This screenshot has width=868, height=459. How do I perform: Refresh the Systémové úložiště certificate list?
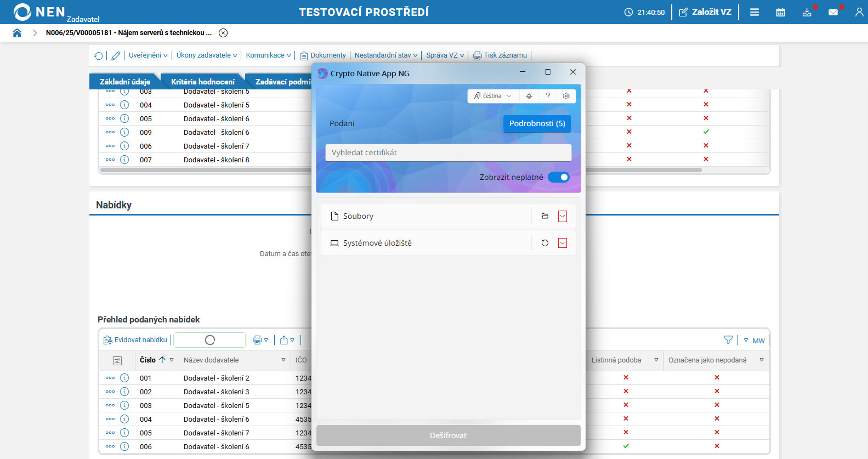[x=545, y=243]
